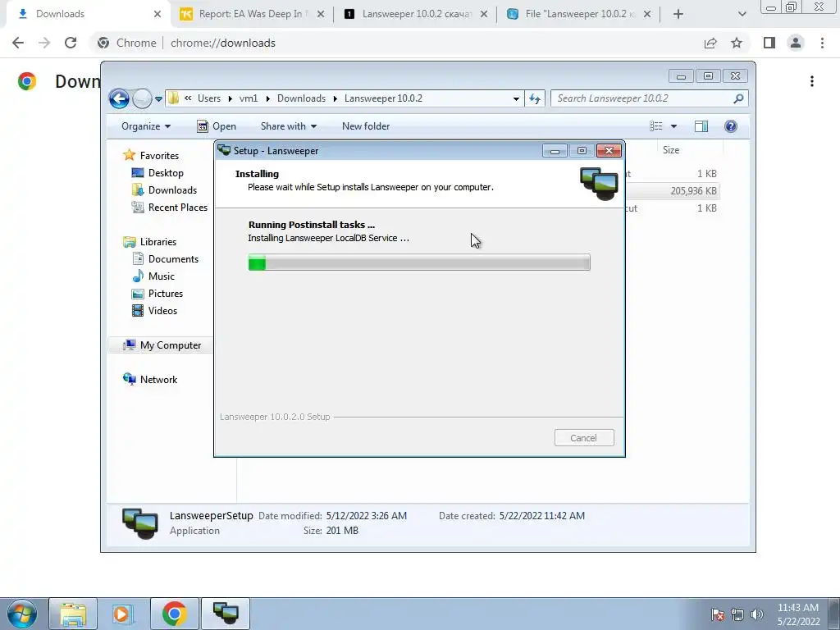Image resolution: width=840 pixels, height=630 pixels.
Task: Open the Videos library
Action: (x=162, y=311)
